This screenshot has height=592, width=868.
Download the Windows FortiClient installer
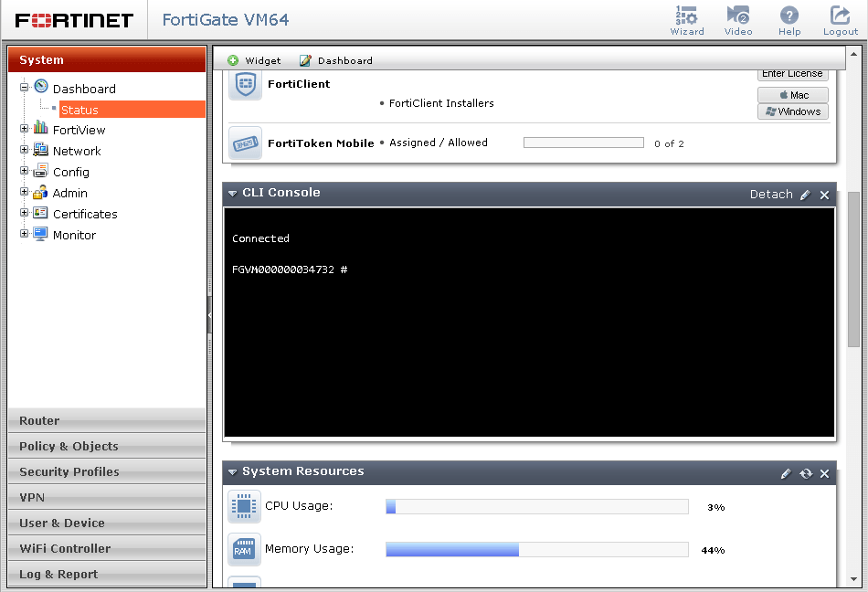(792, 111)
